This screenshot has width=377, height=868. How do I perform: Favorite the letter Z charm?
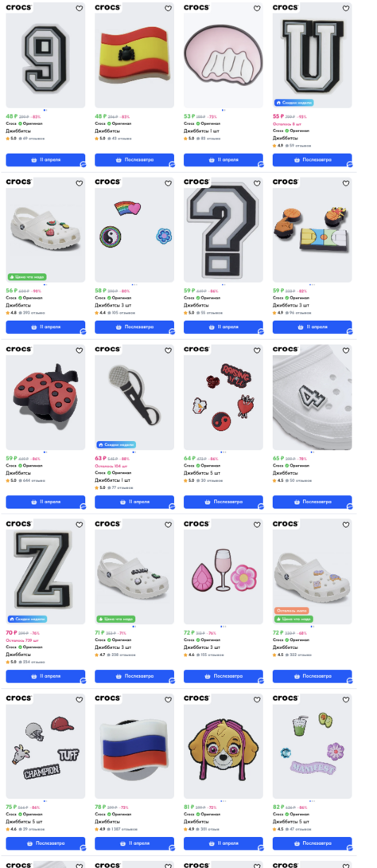pyautogui.click(x=79, y=525)
